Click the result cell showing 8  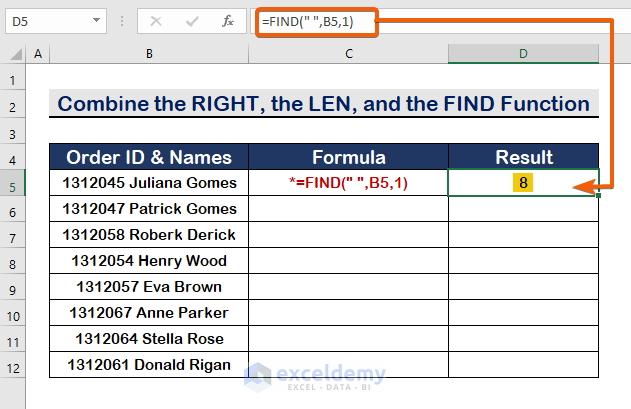tap(524, 183)
